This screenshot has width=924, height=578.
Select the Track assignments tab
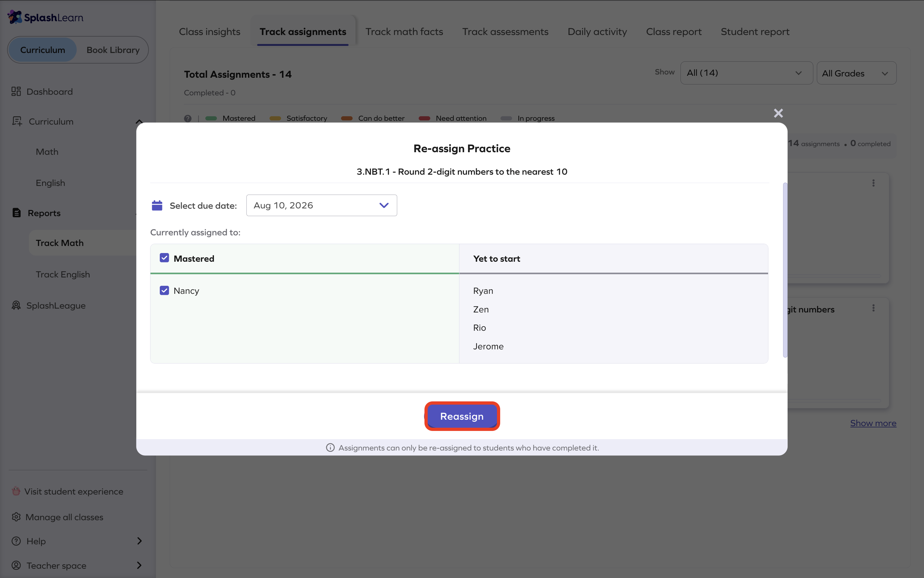coord(303,31)
